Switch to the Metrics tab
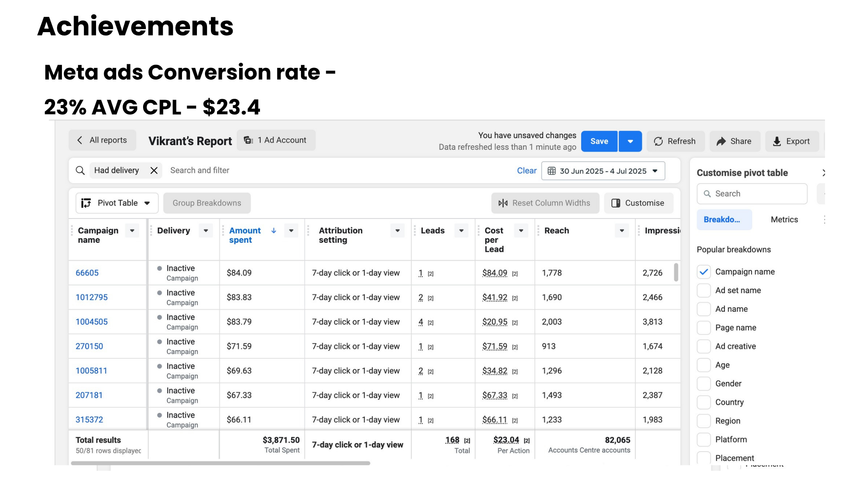The height and width of the screenshot is (488, 868). tap(784, 219)
